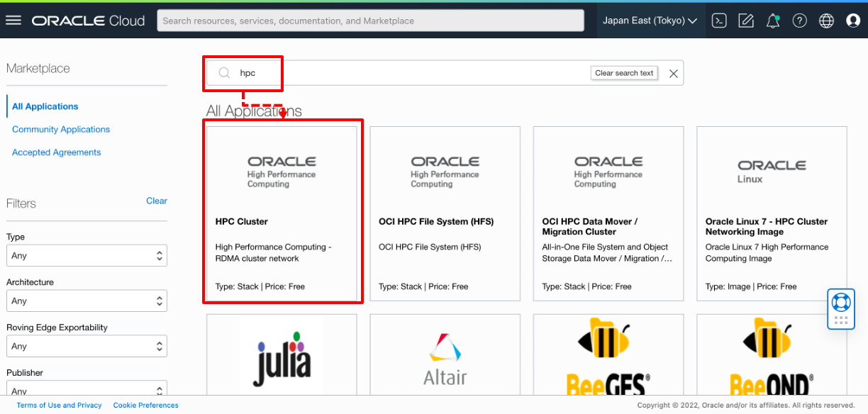Open the hamburger navigation menu
The width and height of the screenshot is (868, 414).
13,21
